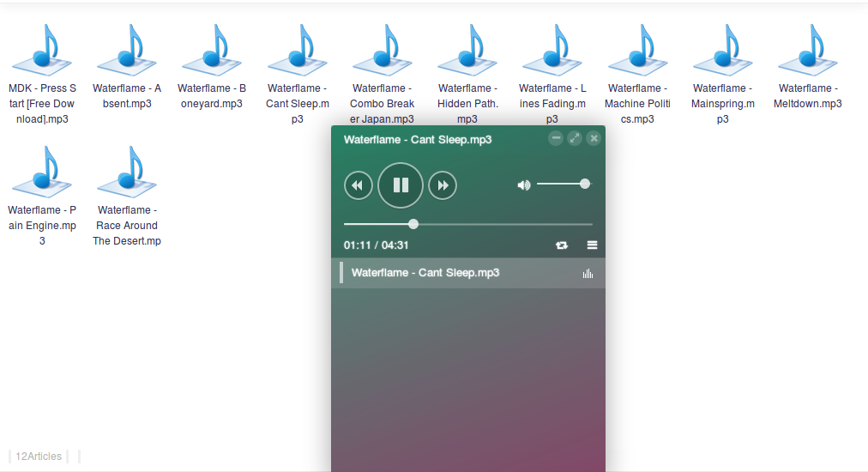Screen dimensions: 868x472
Task: Select Waterflame - Race Around The Desert icon
Action: (x=127, y=172)
